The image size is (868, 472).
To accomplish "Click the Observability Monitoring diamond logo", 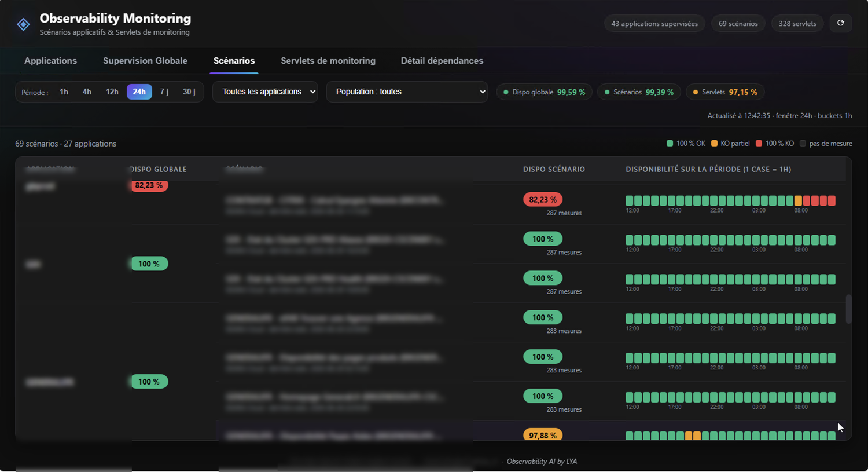I will 23,24.
